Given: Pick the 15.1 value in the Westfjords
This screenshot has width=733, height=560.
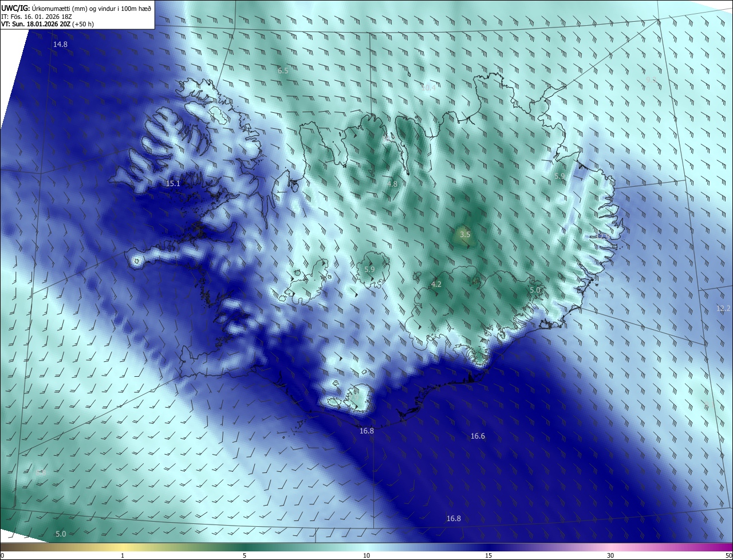Looking at the screenshot, I should pos(173,184).
